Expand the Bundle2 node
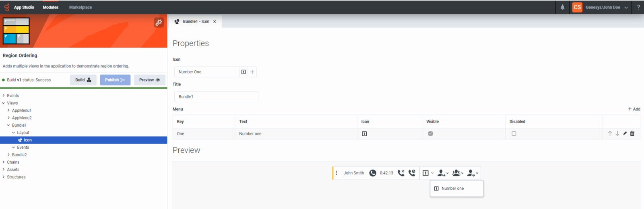644x209 pixels. pyautogui.click(x=9, y=155)
